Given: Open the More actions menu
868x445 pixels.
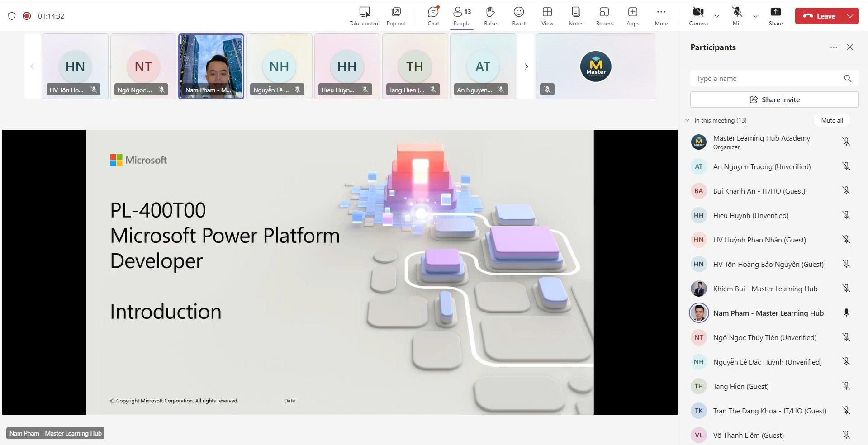Looking at the screenshot, I should 661,16.
